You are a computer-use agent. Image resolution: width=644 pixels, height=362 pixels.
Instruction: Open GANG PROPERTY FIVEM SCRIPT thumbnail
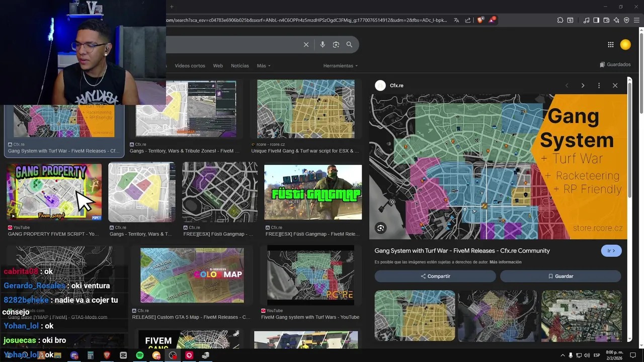tap(54, 191)
